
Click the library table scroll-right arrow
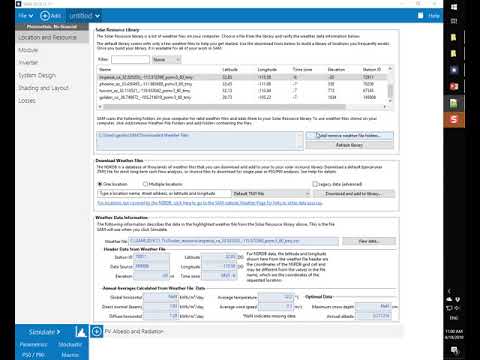point(385,107)
